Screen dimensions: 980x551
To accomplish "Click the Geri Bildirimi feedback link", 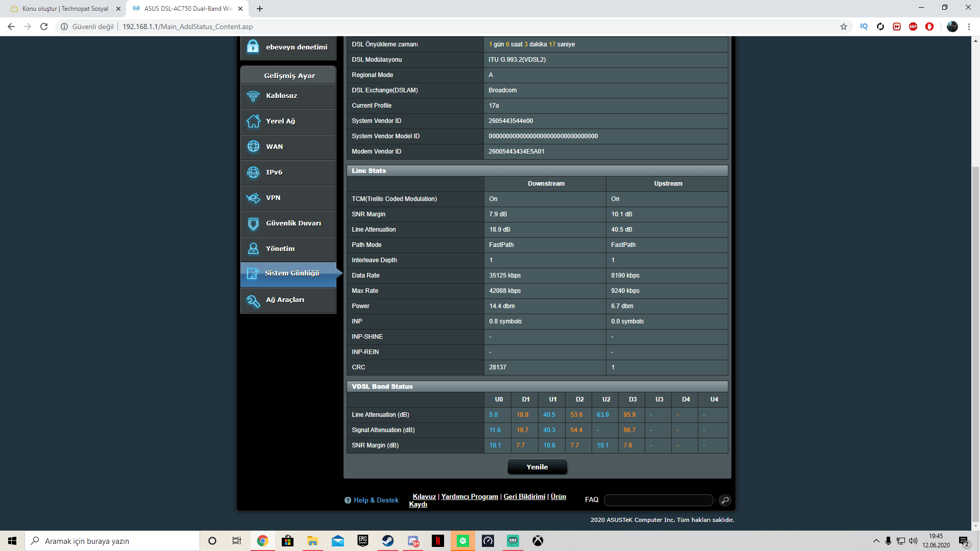I will pos(524,496).
